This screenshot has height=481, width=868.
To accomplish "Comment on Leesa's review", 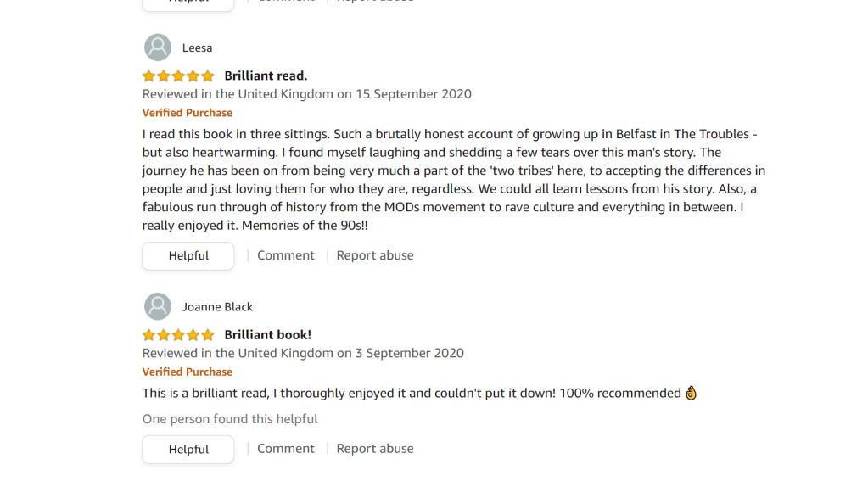I will pyautogui.click(x=285, y=255).
